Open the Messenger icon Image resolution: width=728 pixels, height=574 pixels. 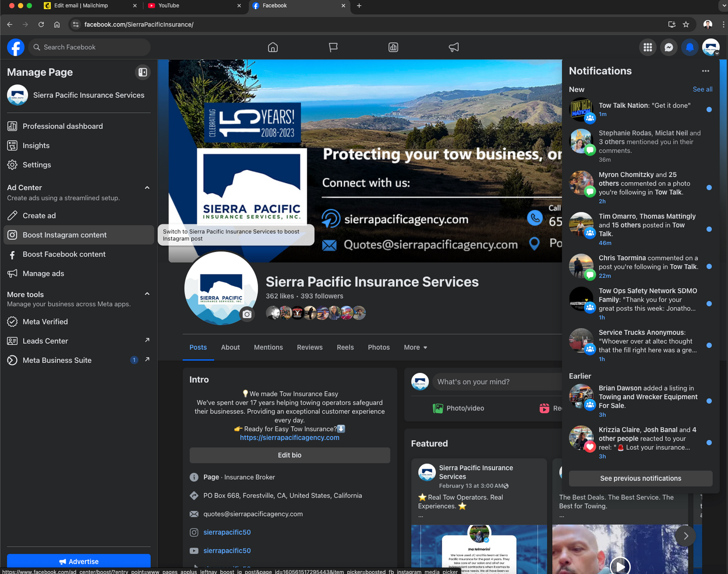pyautogui.click(x=669, y=47)
